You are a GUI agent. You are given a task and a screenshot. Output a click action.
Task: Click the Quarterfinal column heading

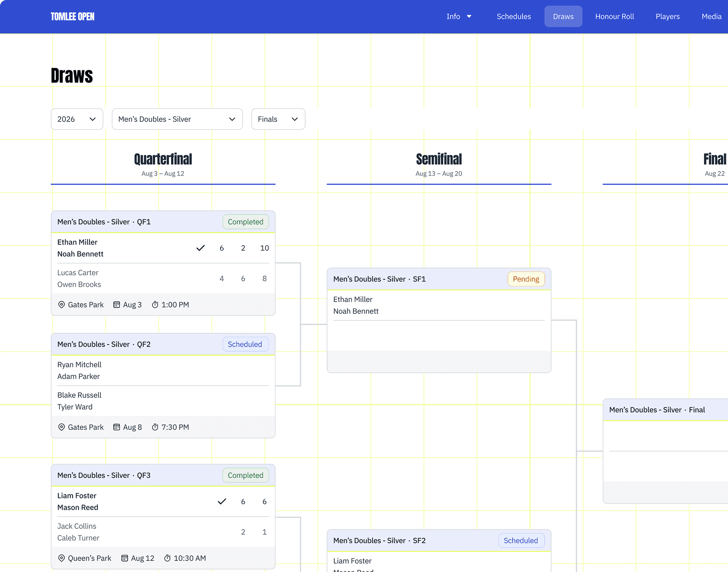(163, 159)
